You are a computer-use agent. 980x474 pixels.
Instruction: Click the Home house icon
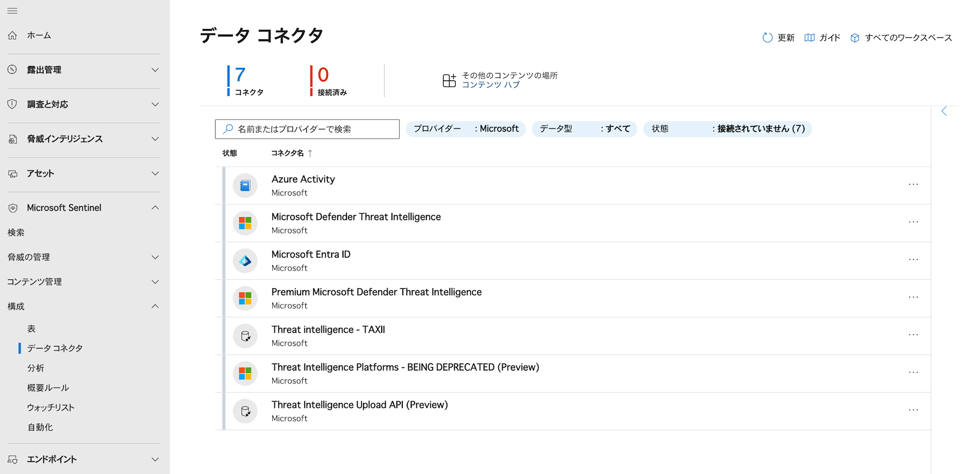pyautogui.click(x=12, y=35)
